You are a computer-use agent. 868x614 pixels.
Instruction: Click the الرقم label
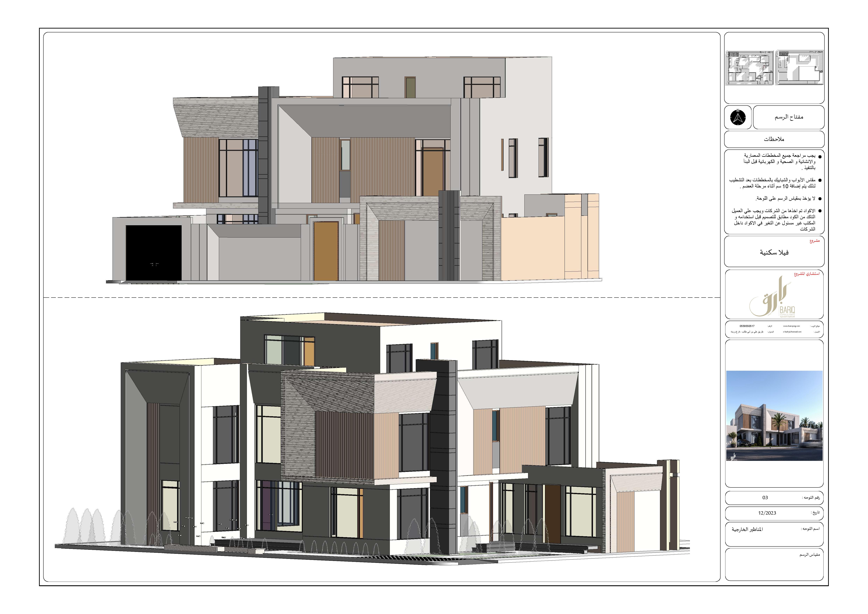770,326
